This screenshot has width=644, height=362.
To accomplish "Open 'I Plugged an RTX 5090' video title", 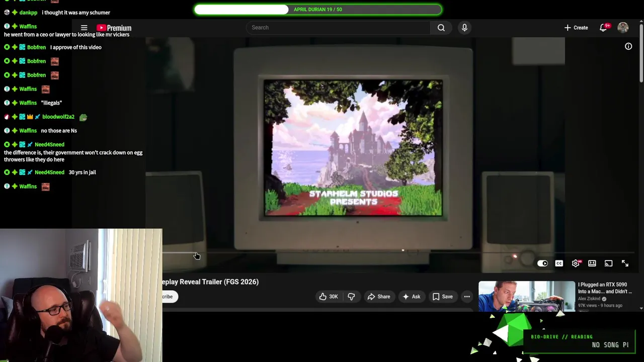I will [x=605, y=288].
